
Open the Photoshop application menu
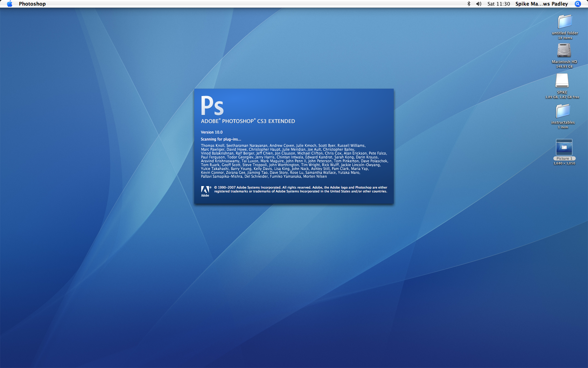tap(32, 4)
